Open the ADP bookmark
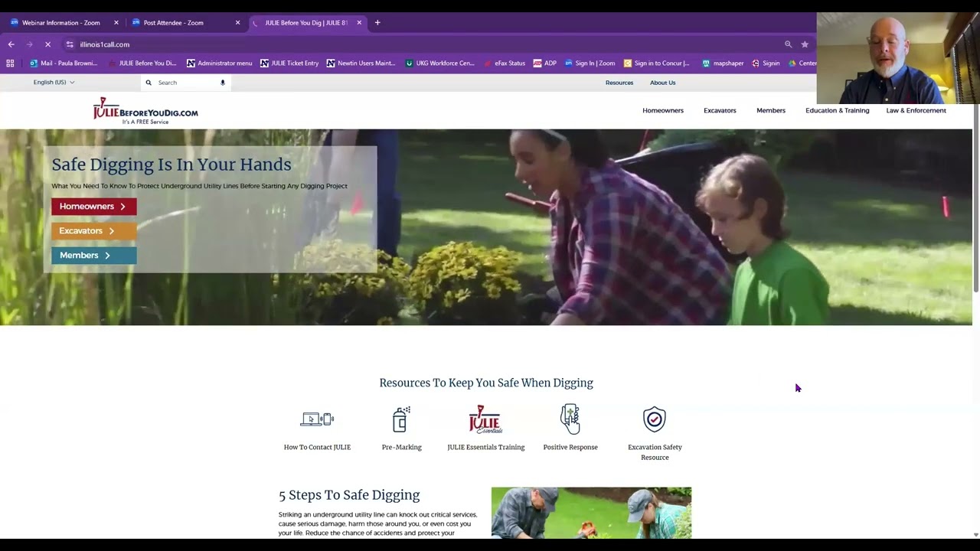 tap(545, 64)
